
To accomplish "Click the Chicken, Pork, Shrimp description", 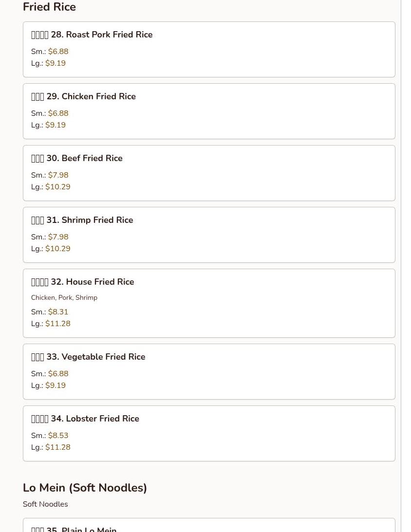I will (64, 297).
